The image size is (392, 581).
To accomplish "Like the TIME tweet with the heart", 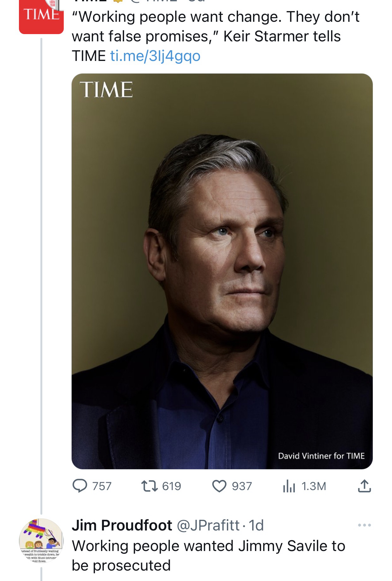I will coord(219,486).
